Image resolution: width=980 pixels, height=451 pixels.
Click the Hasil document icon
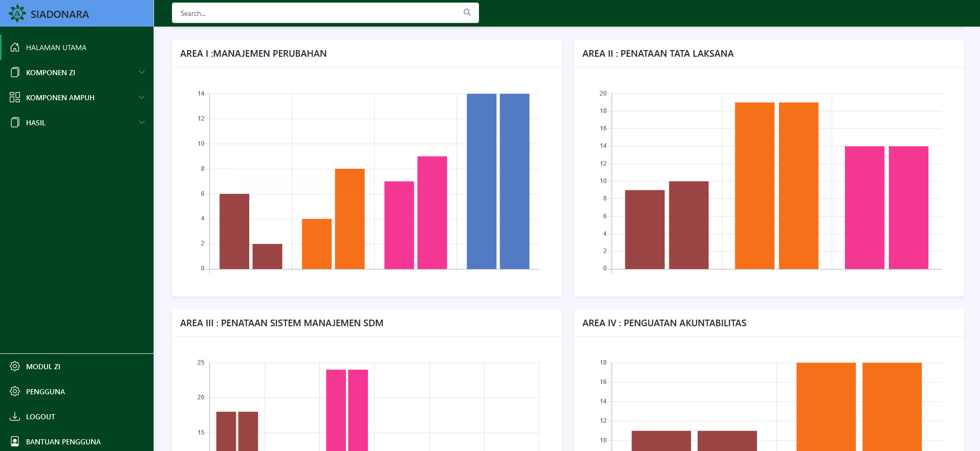point(15,122)
